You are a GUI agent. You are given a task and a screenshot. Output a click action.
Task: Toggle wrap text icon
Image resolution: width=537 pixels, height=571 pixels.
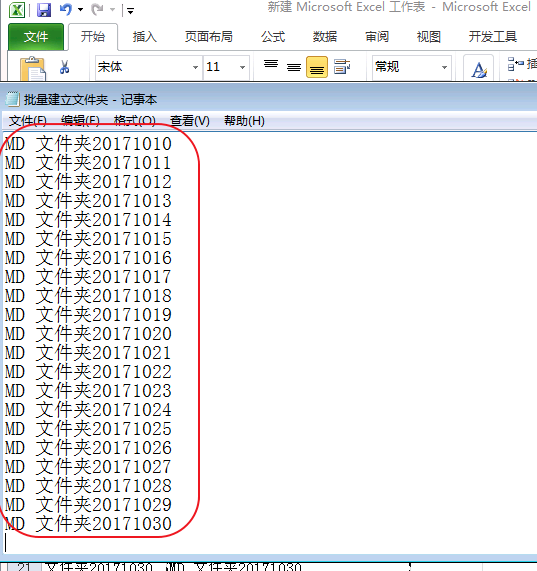coord(342,67)
